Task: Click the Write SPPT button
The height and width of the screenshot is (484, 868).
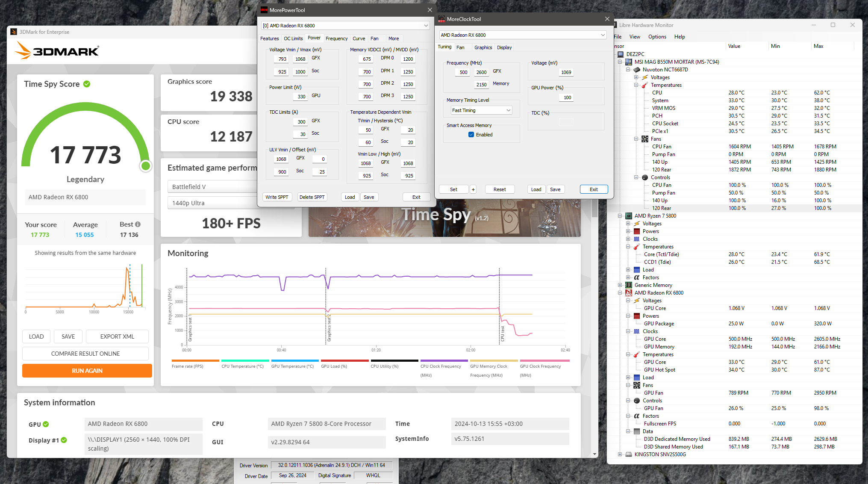Action: click(277, 197)
